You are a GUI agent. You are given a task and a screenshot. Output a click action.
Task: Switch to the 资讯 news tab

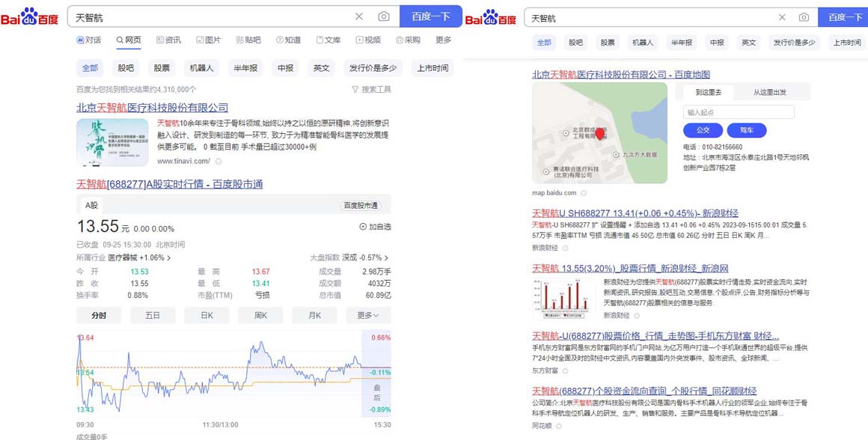click(168, 40)
